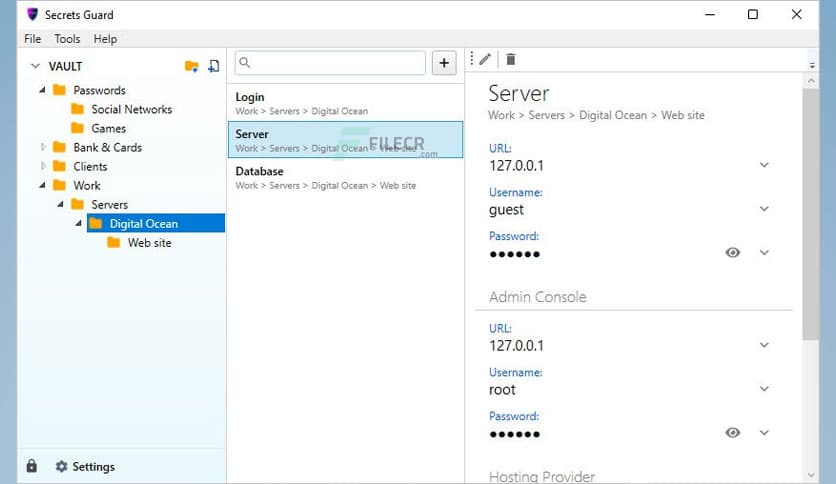Open dropdown for root username field
Image resolution: width=836 pixels, height=484 pixels.
click(x=764, y=389)
